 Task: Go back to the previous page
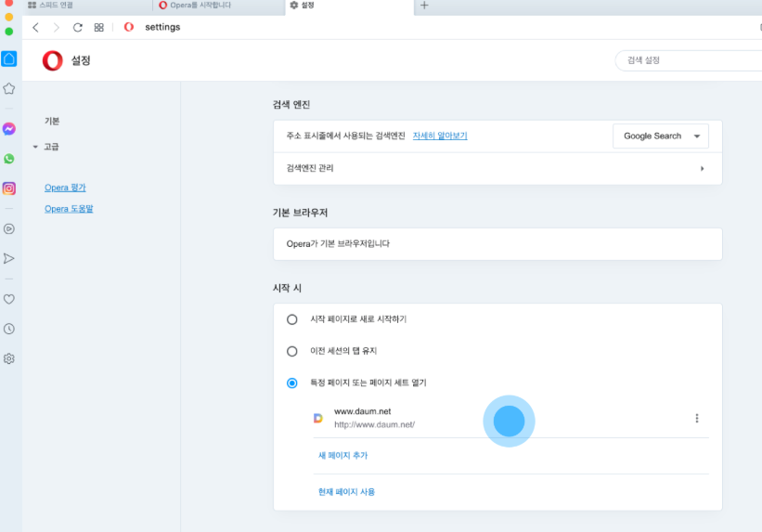point(35,27)
